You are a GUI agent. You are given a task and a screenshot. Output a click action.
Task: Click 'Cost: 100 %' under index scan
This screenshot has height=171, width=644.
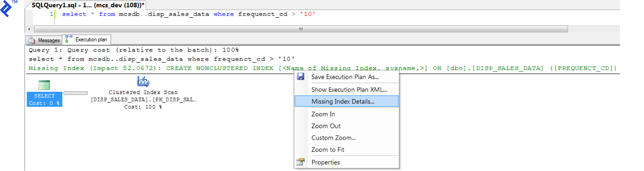143,107
